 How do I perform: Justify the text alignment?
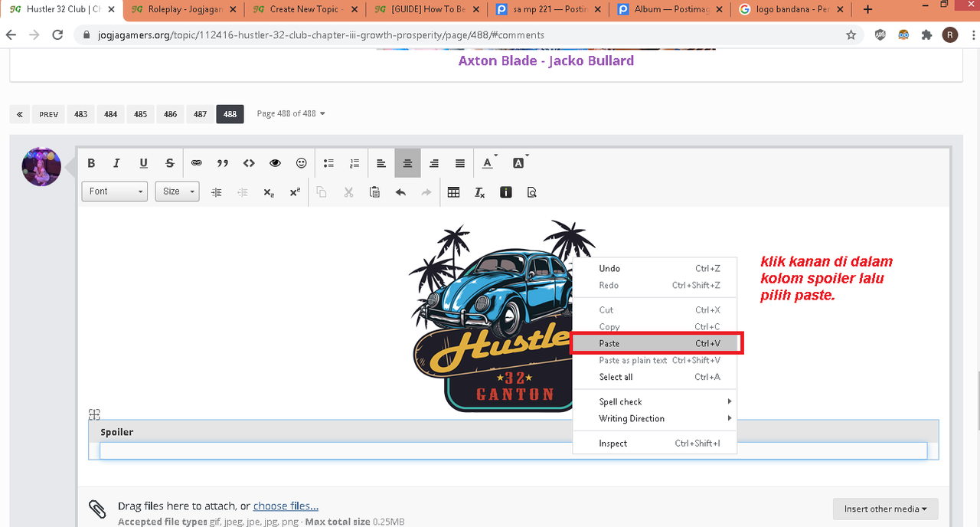[x=460, y=163]
